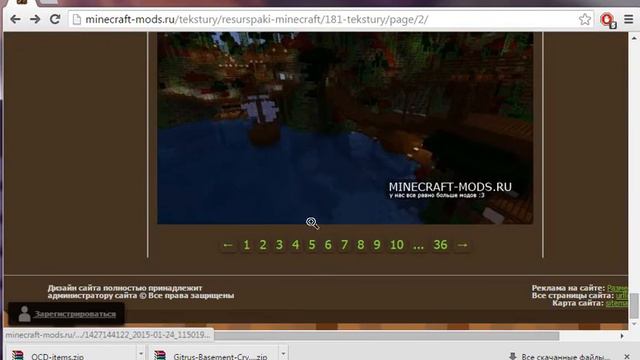Open pagination page 8
The height and width of the screenshot is (360, 640).
click(360, 245)
